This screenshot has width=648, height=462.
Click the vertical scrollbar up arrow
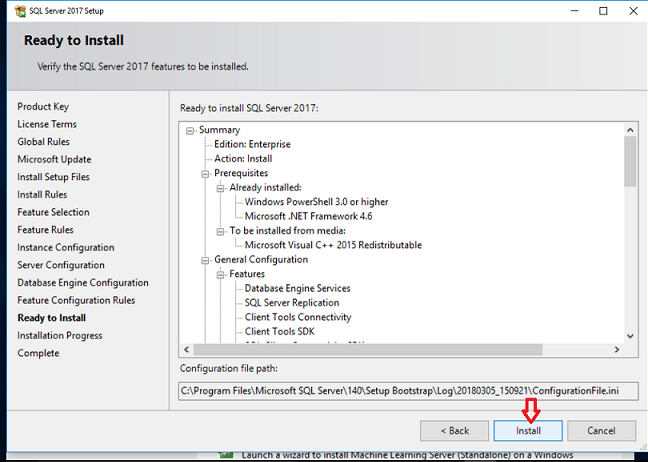pyautogui.click(x=629, y=129)
